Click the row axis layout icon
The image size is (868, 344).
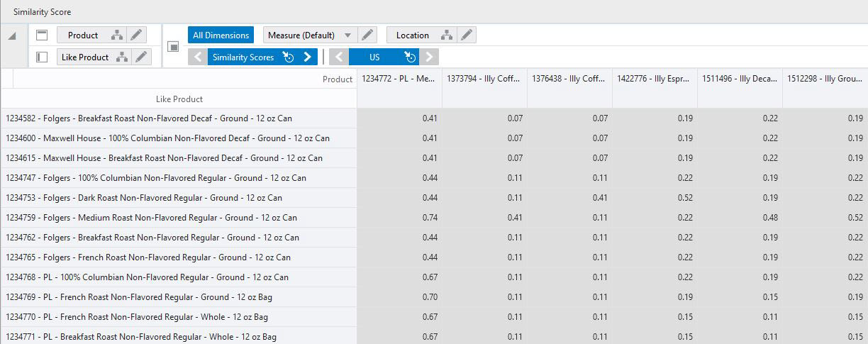click(x=42, y=57)
